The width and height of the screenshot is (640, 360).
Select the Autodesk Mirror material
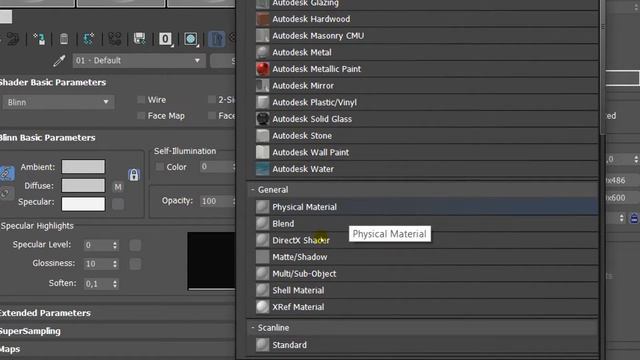[426, 86]
